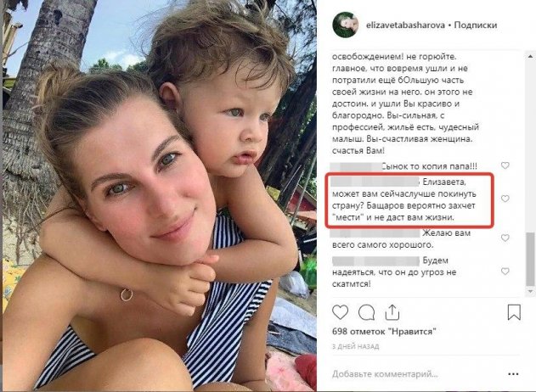The image size is (536, 392).
Task: Like the comment about 'покинуть страну'
Action: point(505,199)
